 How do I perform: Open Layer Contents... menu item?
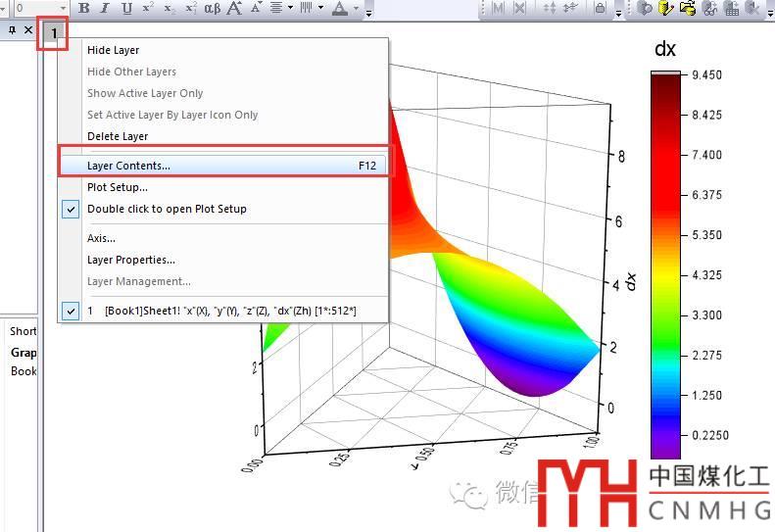tap(222, 166)
